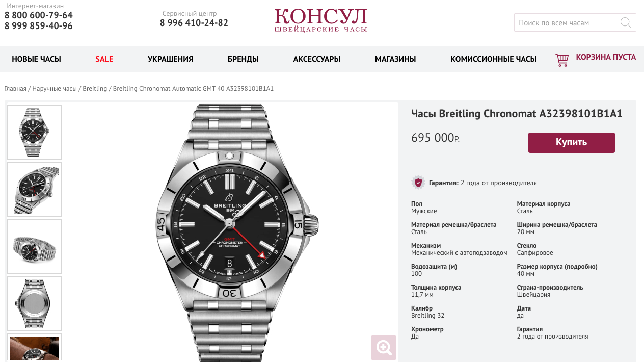
Task: Click the warranty shield icon
Action: (418, 183)
